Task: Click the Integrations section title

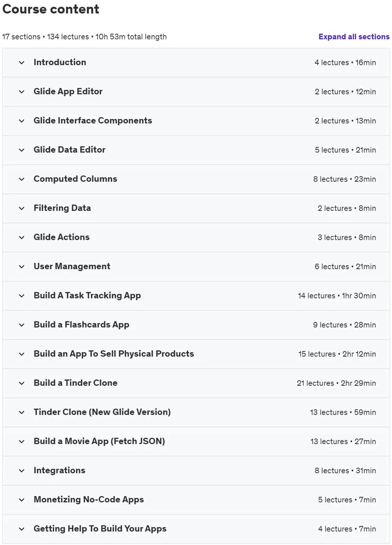Action: tap(59, 470)
